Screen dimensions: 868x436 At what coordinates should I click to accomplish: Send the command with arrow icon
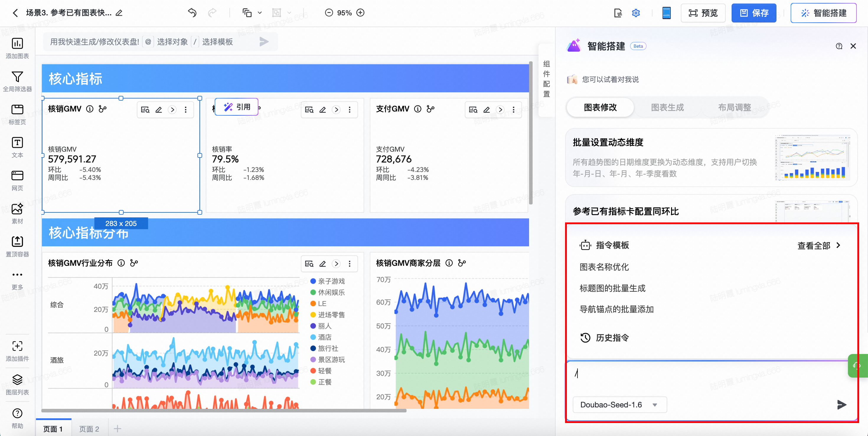coord(841,404)
